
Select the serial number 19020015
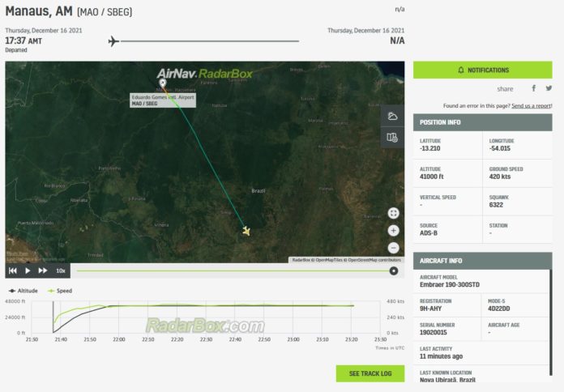click(433, 332)
